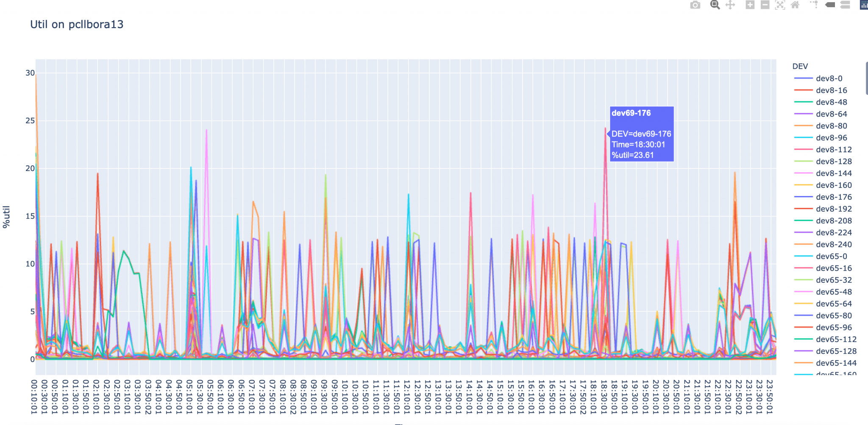
Task: Download the plot as a PNG image
Action: [695, 5]
